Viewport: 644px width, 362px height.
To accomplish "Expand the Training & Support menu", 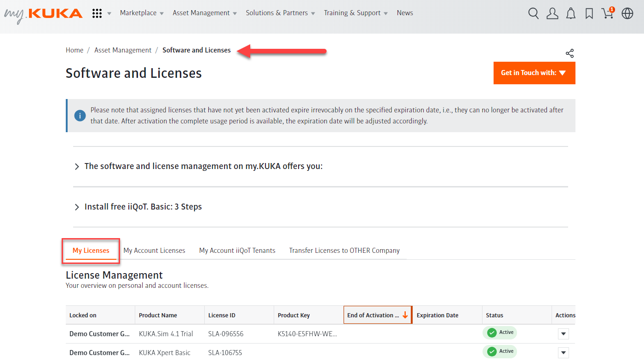I will point(356,13).
